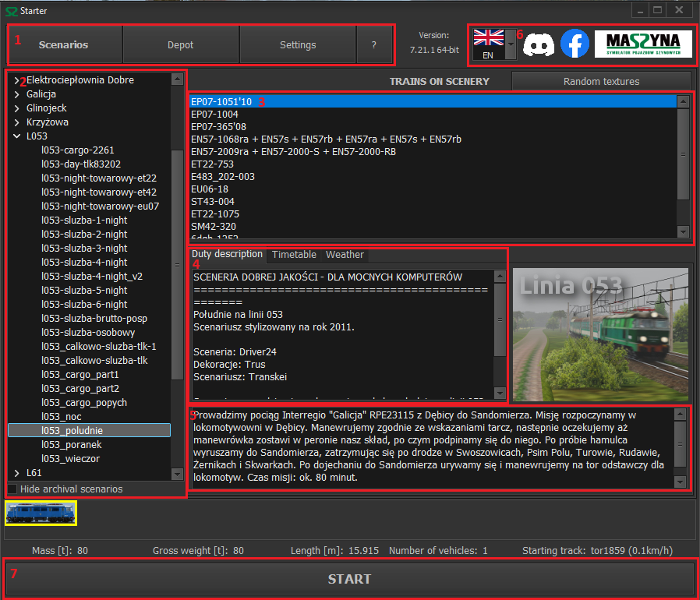Click the MaSzyna simulator logo
Viewport: 700px width, 600px height.
pos(643,44)
